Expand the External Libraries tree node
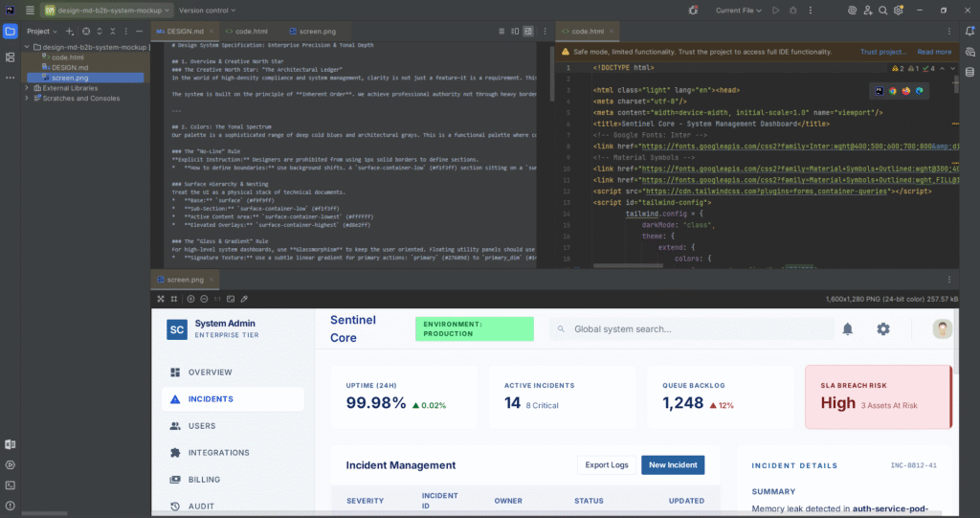980x518 pixels. [26, 88]
